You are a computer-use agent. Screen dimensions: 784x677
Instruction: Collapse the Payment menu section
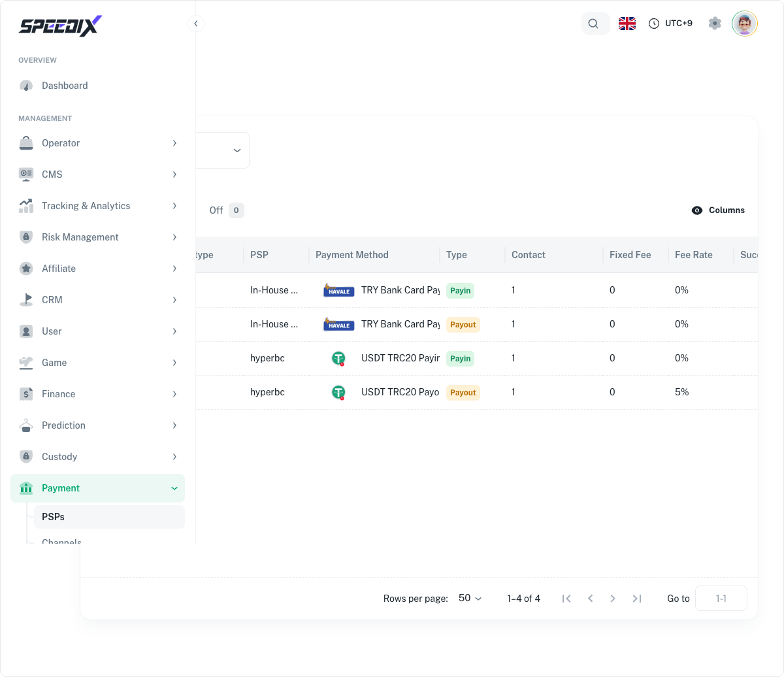[98, 488]
